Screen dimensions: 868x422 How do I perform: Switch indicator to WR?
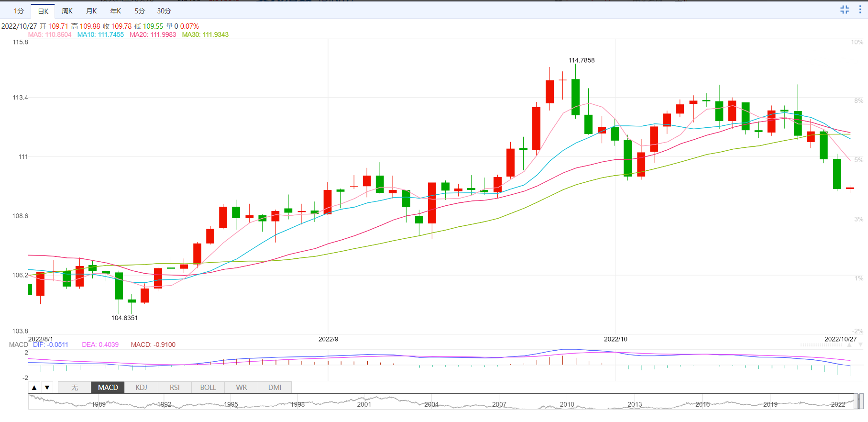(242, 388)
